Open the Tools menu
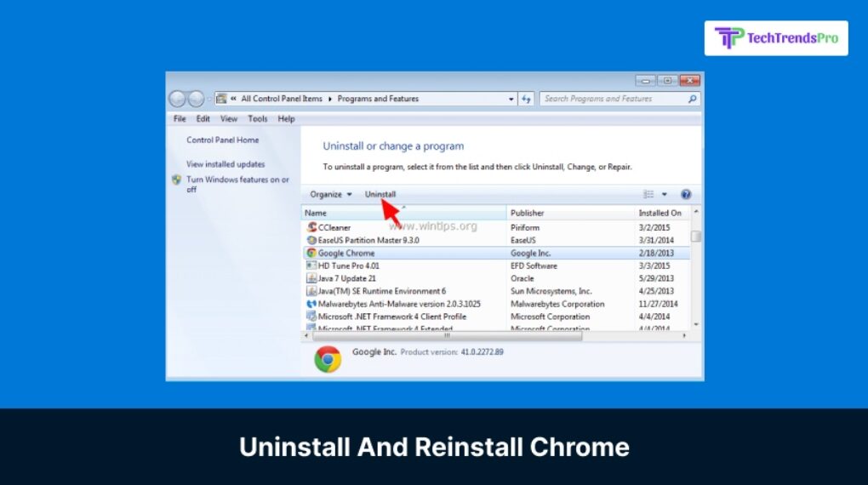This screenshot has height=485, width=868. (x=257, y=119)
